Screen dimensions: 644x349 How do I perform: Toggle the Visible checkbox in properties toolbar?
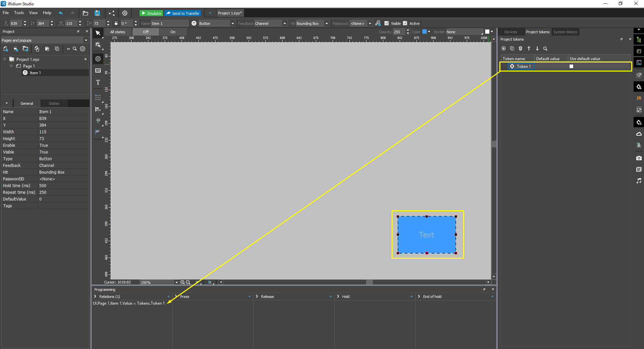click(x=387, y=23)
